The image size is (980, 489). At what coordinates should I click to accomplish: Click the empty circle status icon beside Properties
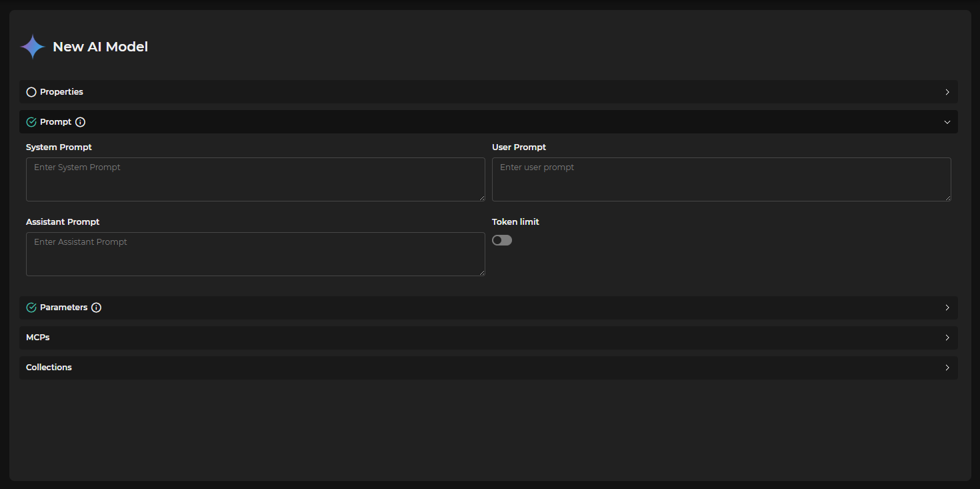(31, 92)
